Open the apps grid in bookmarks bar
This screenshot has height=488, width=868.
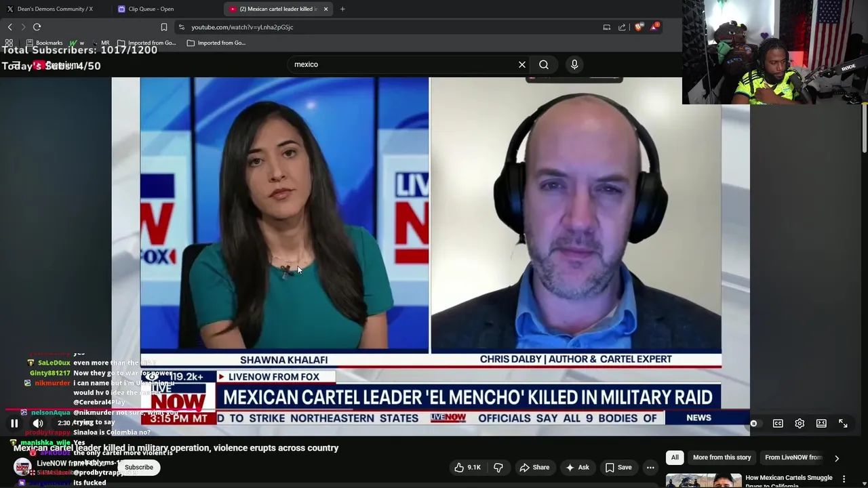pyautogui.click(x=9, y=43)
